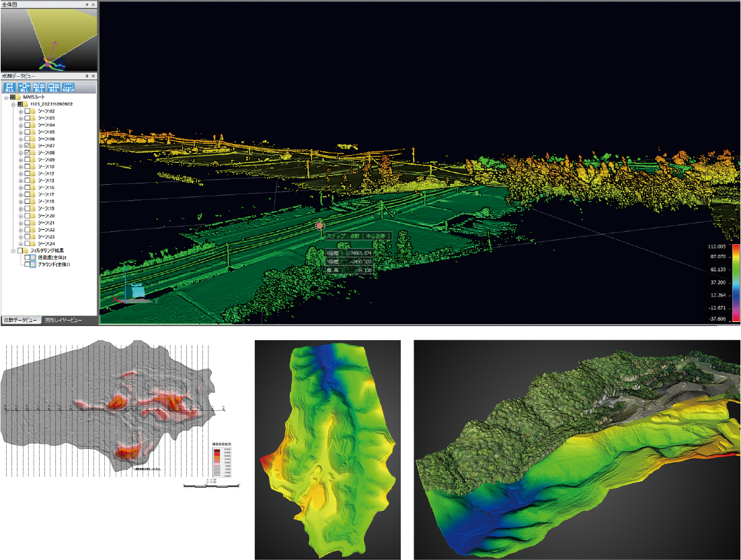
Task: Switch to the 図形レイヤービュー tab
Action: [x=64, y=320]
